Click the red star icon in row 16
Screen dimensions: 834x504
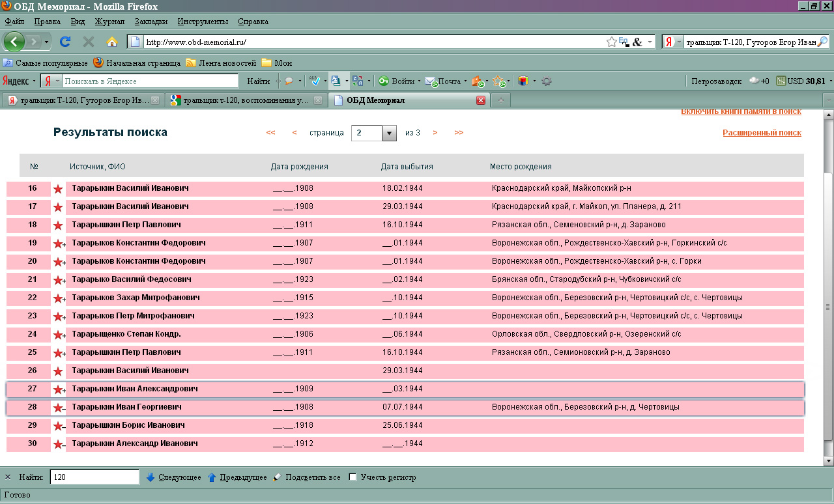58,189
